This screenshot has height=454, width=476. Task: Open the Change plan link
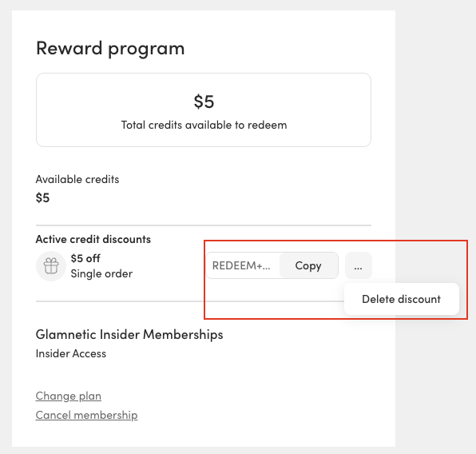tap(69, 396)
